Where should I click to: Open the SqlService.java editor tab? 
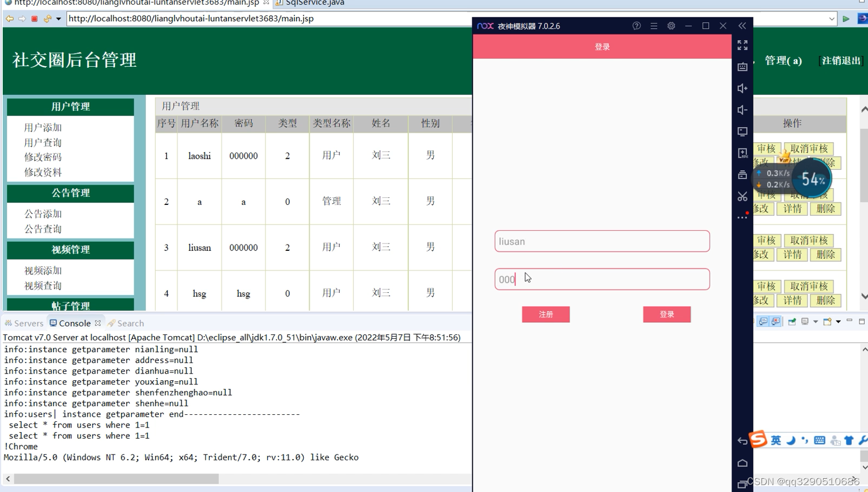pos(309,3)
